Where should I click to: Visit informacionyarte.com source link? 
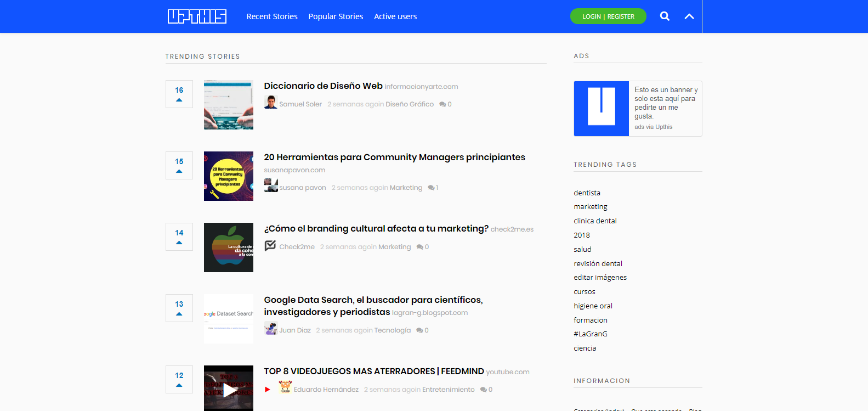tap(421, 87)
